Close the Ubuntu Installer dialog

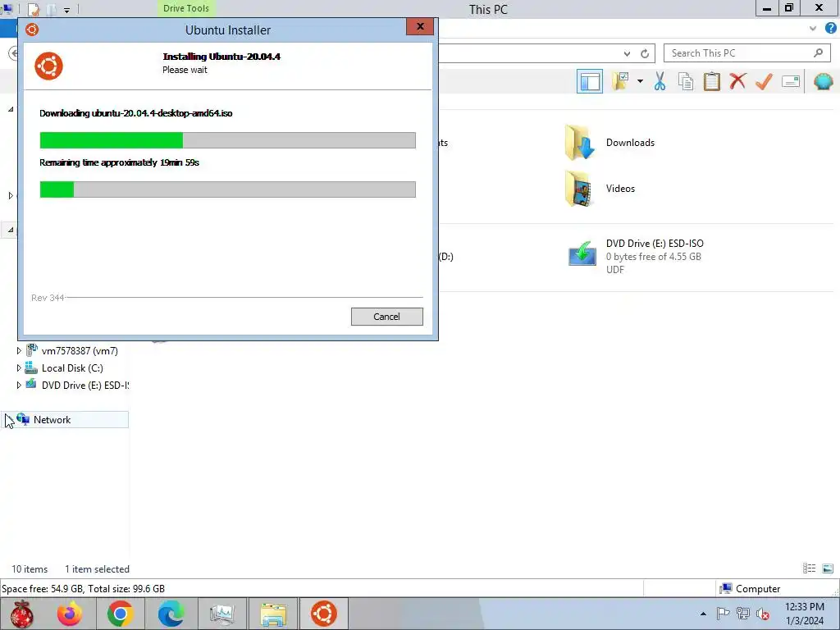pos(420,26)
